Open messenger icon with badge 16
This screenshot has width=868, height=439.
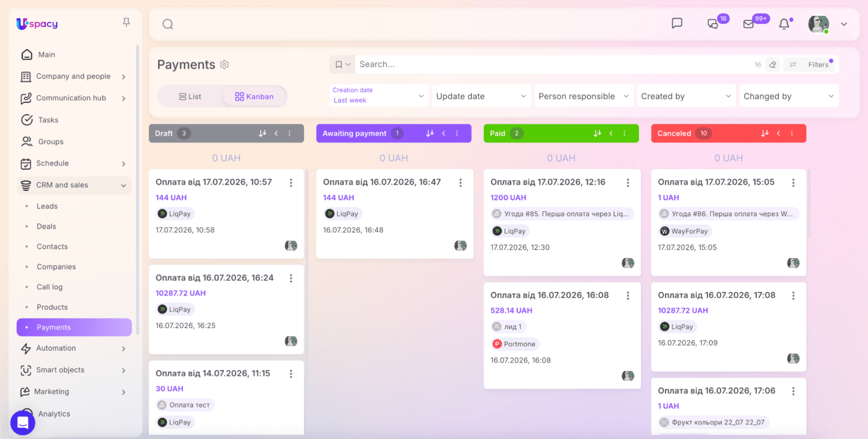713,24
